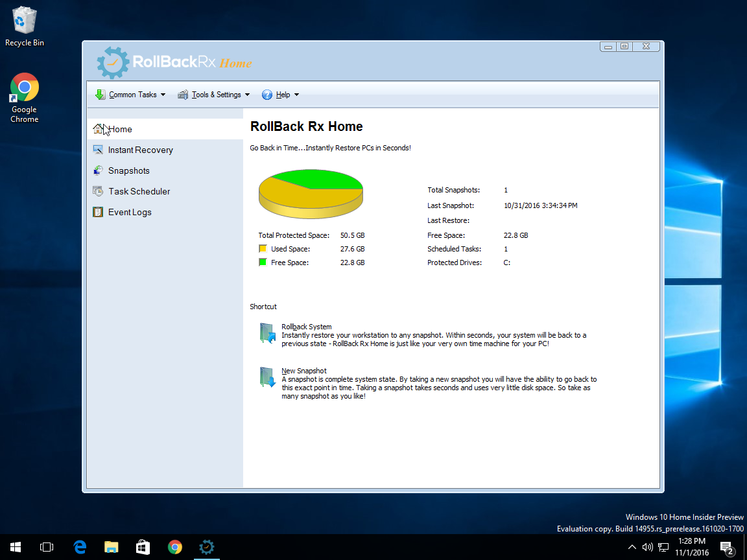Viewport: 747px width, 560px height.
Task: Maximize the RollBack Rx window
Action: coord(624,47)
